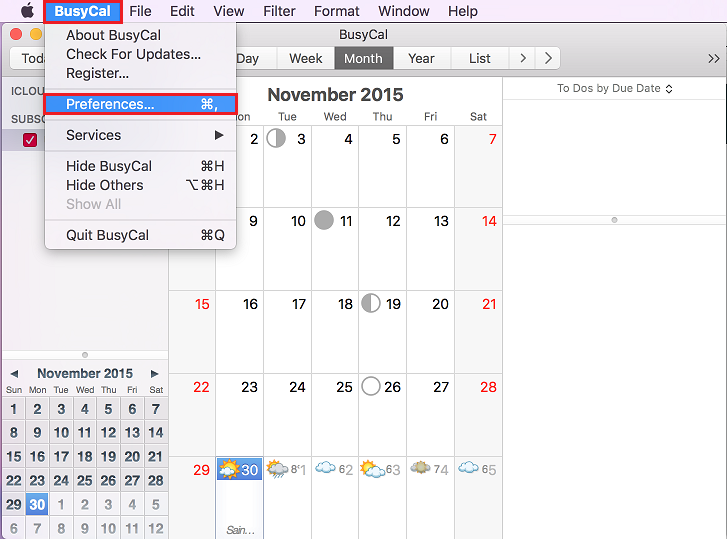Choose Register… from the menu
The width and height of the screenshot is (727, 539).
(x=140, y=73)
